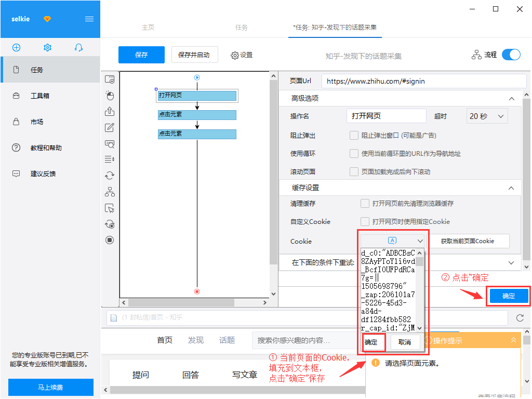
Task: Select the open web page tool icon
Action: (110, 79)
